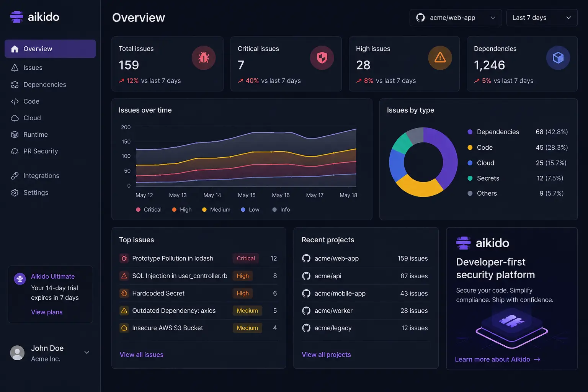Screen dimensions: 588x392
Task: Open the acme/web-app repository dropdown
Action: pos(456,18)
